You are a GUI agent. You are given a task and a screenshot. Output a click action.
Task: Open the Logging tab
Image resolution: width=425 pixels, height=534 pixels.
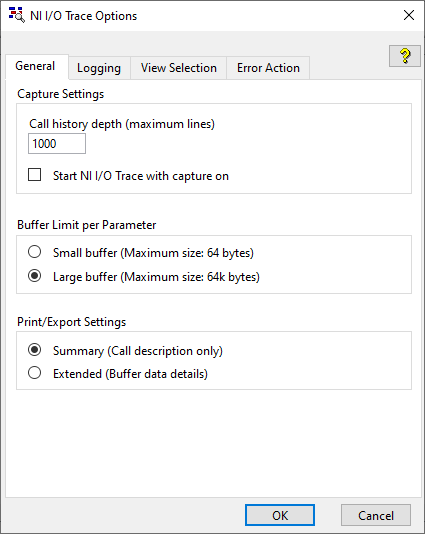99,68
